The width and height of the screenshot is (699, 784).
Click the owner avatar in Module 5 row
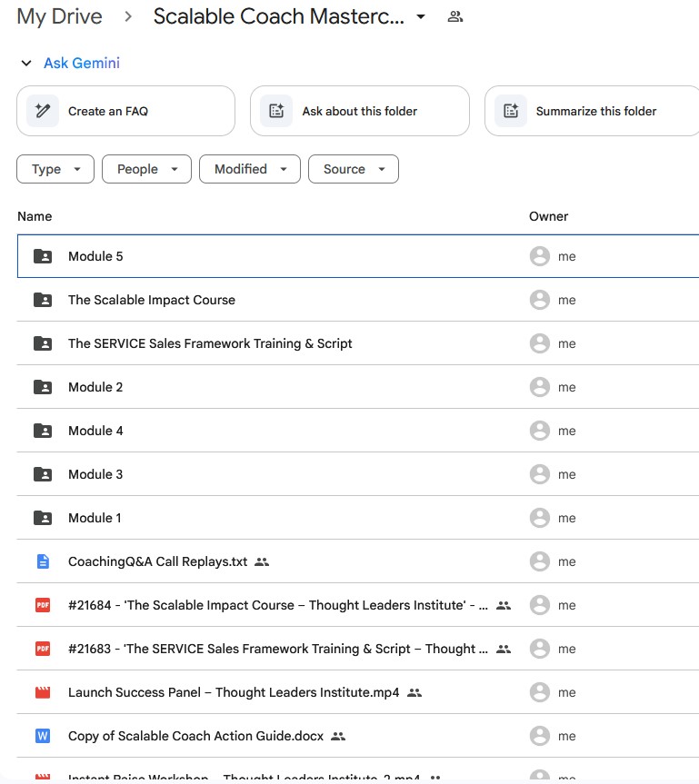[540, 256]
